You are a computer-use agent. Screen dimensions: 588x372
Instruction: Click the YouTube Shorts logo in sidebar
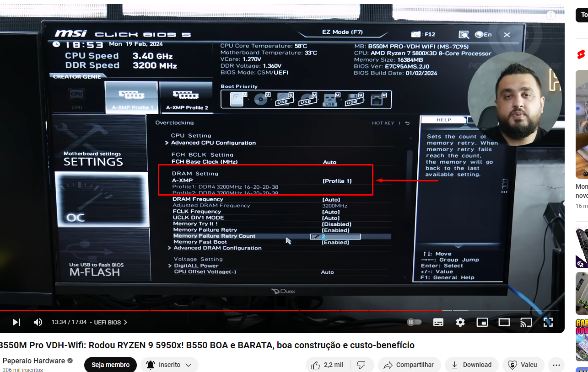click(582, 54)
